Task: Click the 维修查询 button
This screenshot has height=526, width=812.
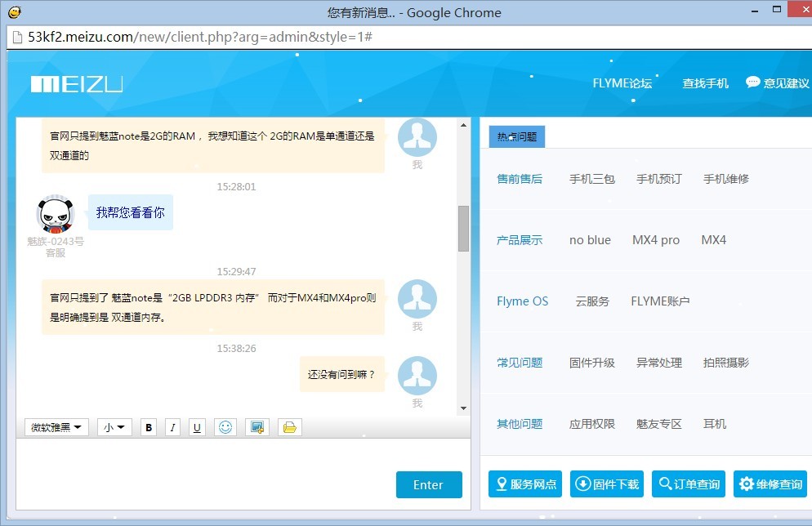Action: coord(770,484)
